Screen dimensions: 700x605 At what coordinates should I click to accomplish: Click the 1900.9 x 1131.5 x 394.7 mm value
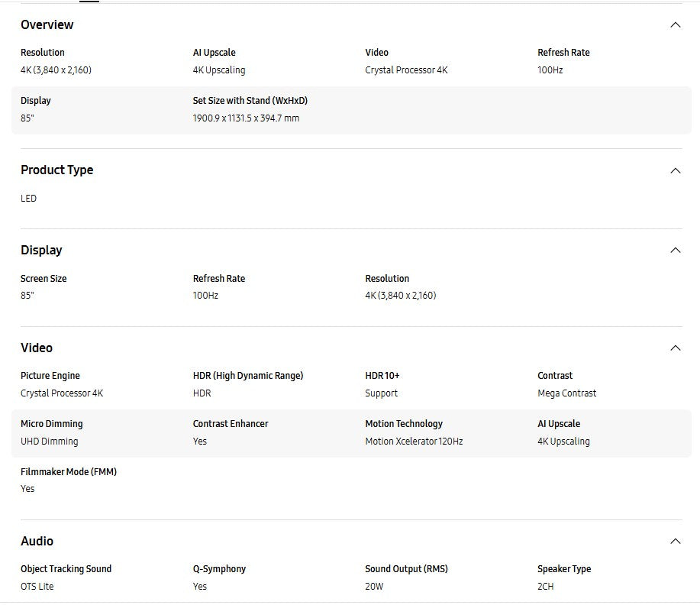tap(246, 118)
